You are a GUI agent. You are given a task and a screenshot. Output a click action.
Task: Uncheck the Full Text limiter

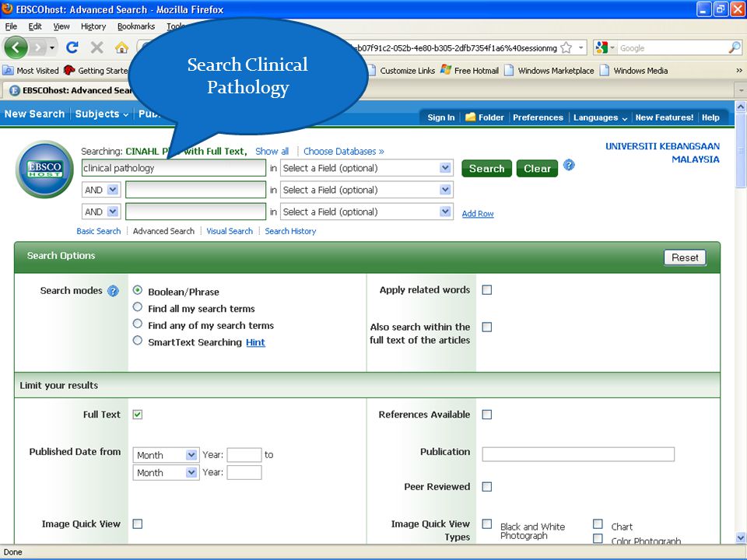coord(138,415)
